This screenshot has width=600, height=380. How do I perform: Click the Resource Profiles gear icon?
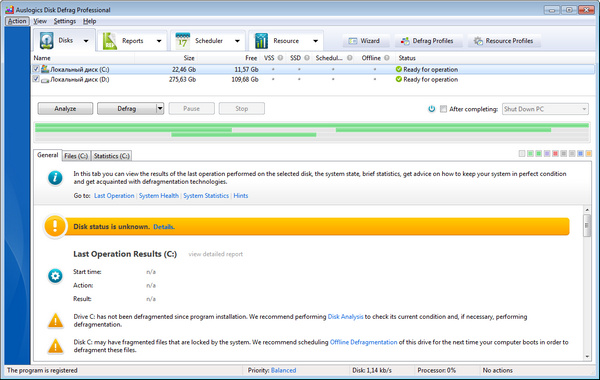(478, 41)
